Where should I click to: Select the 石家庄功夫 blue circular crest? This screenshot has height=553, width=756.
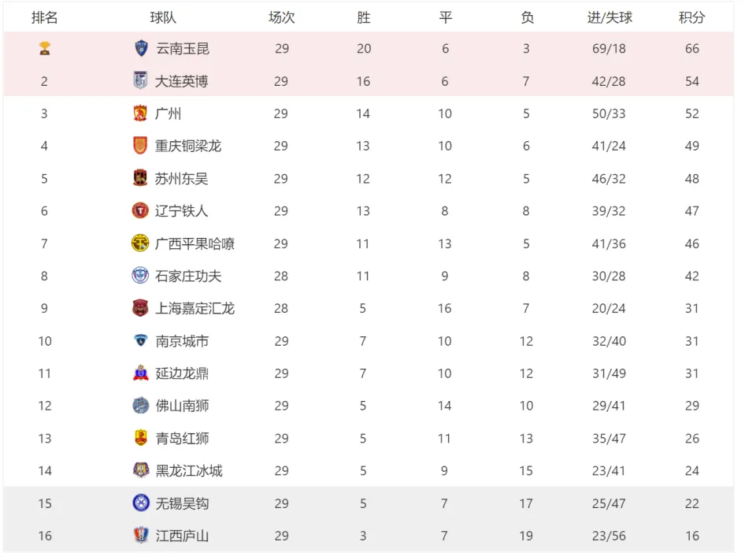point(140,275)
